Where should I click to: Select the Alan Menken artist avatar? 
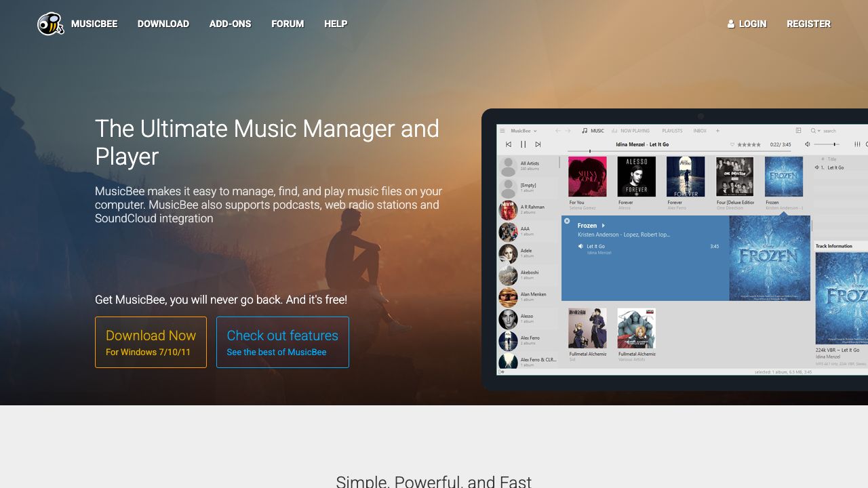pos(508,297)
